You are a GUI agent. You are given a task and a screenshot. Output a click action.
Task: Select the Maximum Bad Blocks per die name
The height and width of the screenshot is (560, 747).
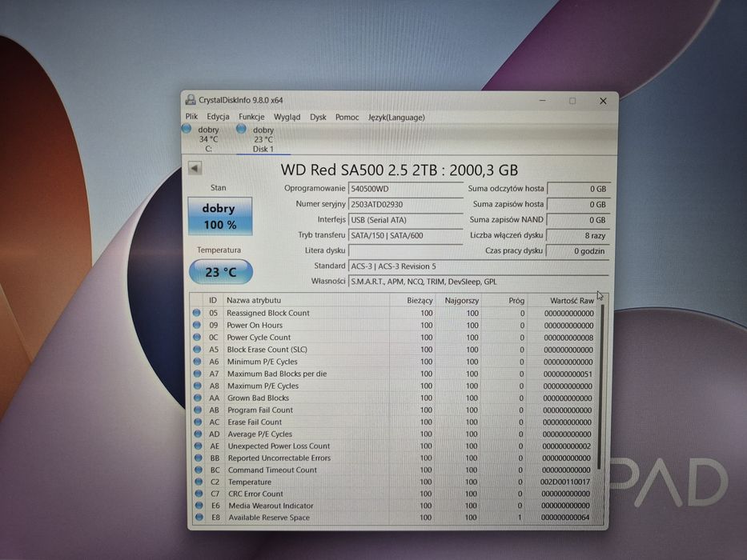[277, 374]
